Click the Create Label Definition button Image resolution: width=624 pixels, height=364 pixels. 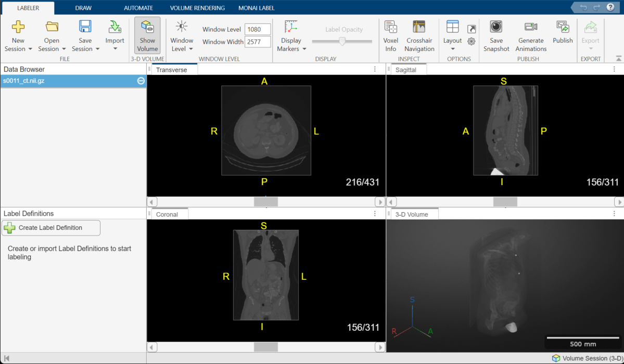[x=50, y=228]
